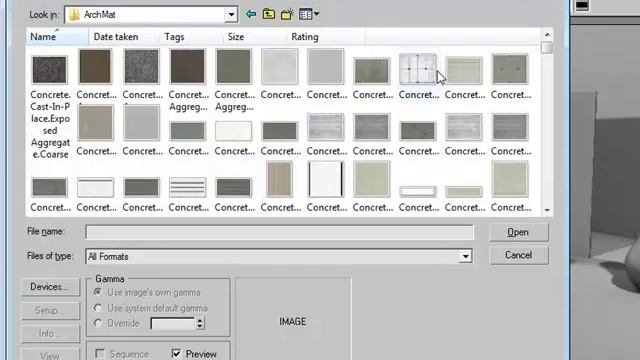
Task: Go up one folder level
Action: [269, 14]
